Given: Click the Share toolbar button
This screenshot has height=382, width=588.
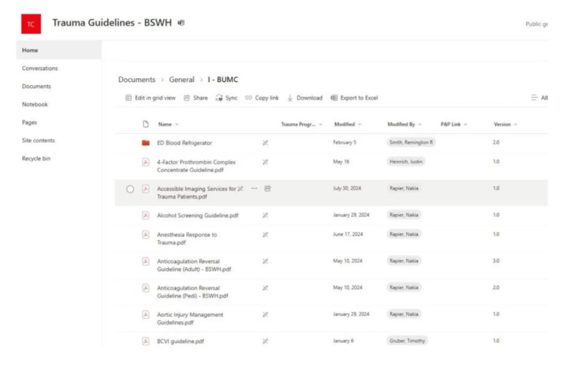Looking at the screenshot, I should (x=196, y=98).
